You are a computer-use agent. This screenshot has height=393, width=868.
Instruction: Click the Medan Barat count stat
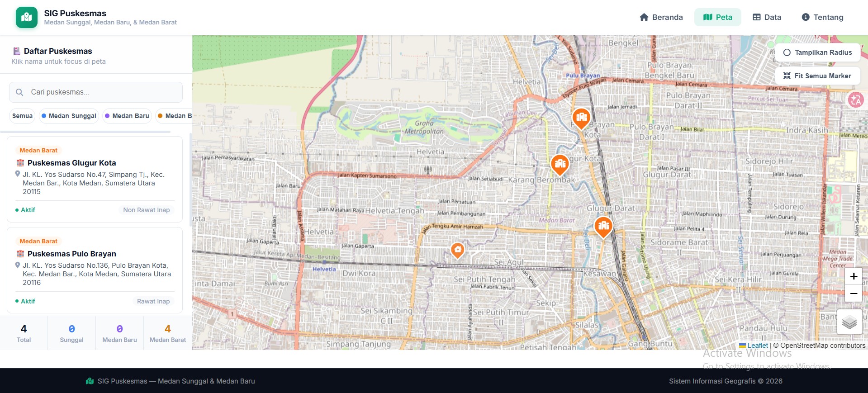168,333
